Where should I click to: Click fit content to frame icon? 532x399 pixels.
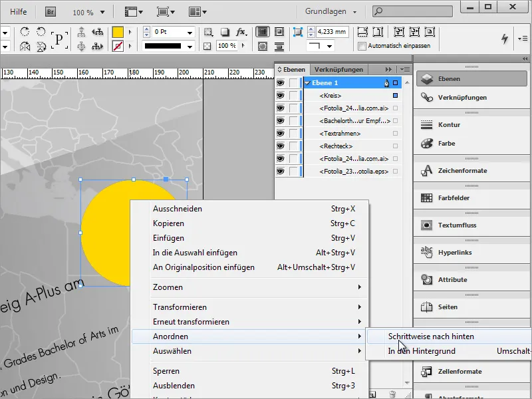pyautogui.click(x=398, y=32)
